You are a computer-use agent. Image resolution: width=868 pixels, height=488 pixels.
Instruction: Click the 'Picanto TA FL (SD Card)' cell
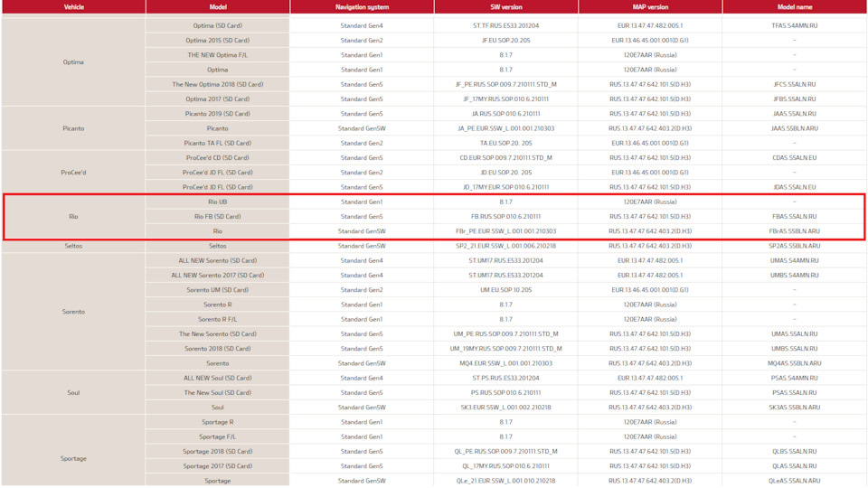218,143
